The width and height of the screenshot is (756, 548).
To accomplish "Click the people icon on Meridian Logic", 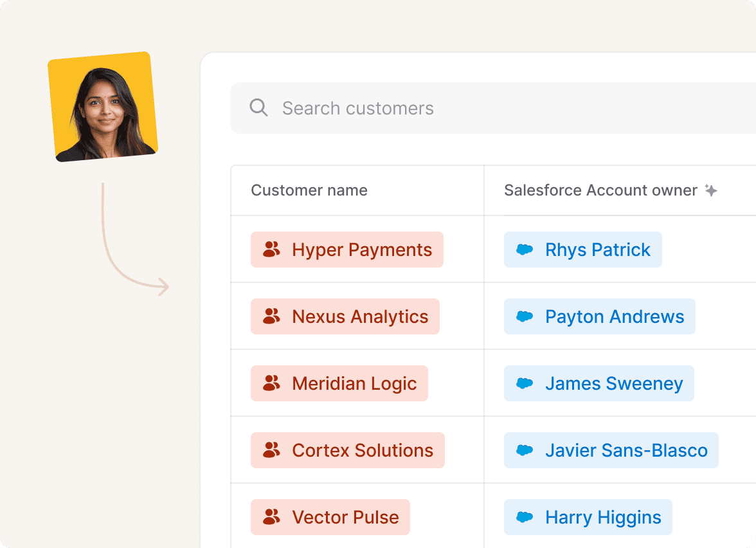I will [x=271, y=383].
